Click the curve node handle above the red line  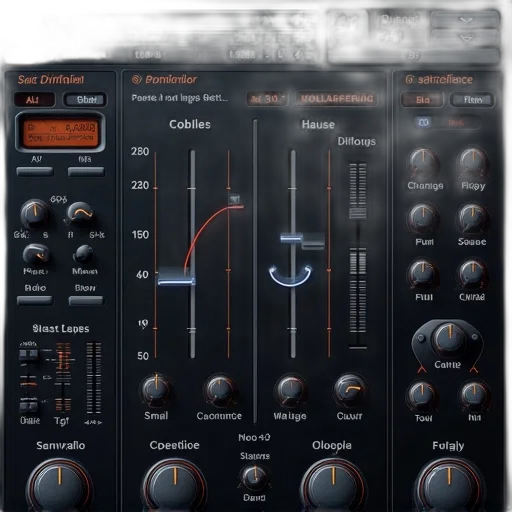[234, 199]
